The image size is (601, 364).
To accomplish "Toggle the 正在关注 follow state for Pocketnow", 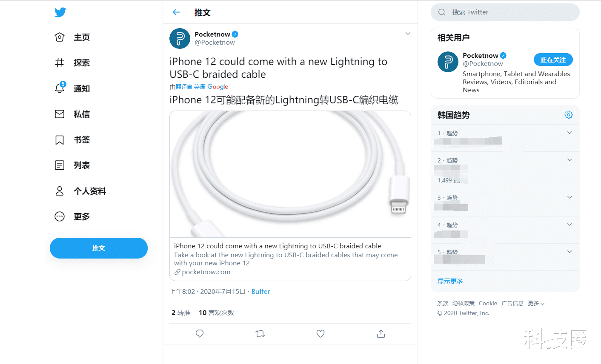I will coord(553,60).
